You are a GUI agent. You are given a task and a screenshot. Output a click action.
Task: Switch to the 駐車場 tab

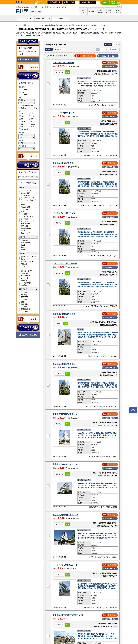pos(60,18)
